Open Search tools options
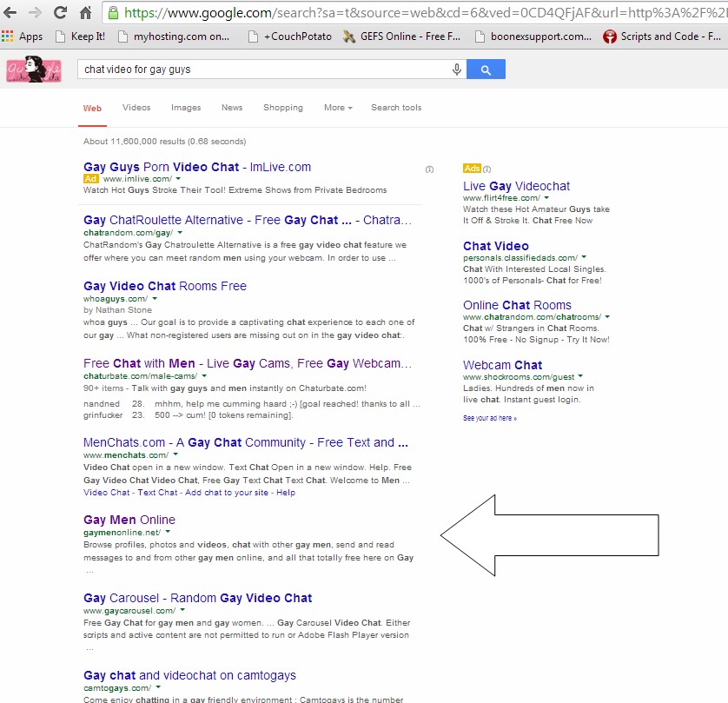 click(x=396, y=108)
